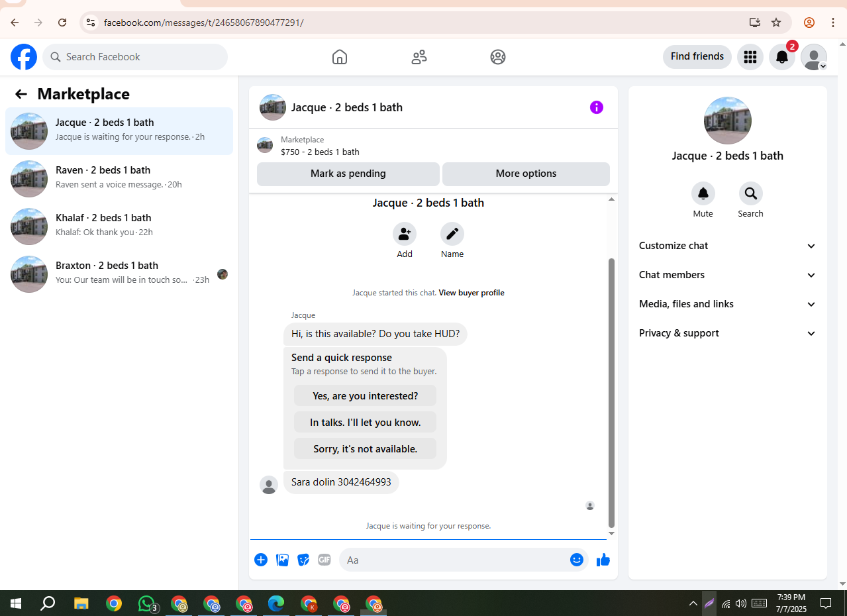
Task: Open the Windows Start menu
Action: [x=16, y=603]
